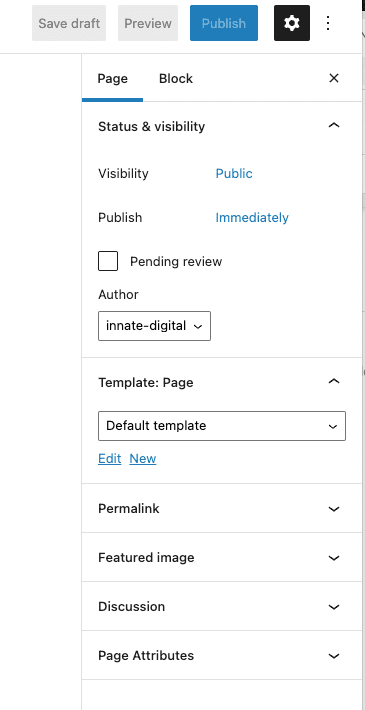Expand the Permalink section
Viewport: 365px width, 710px height.
(221, 509)
